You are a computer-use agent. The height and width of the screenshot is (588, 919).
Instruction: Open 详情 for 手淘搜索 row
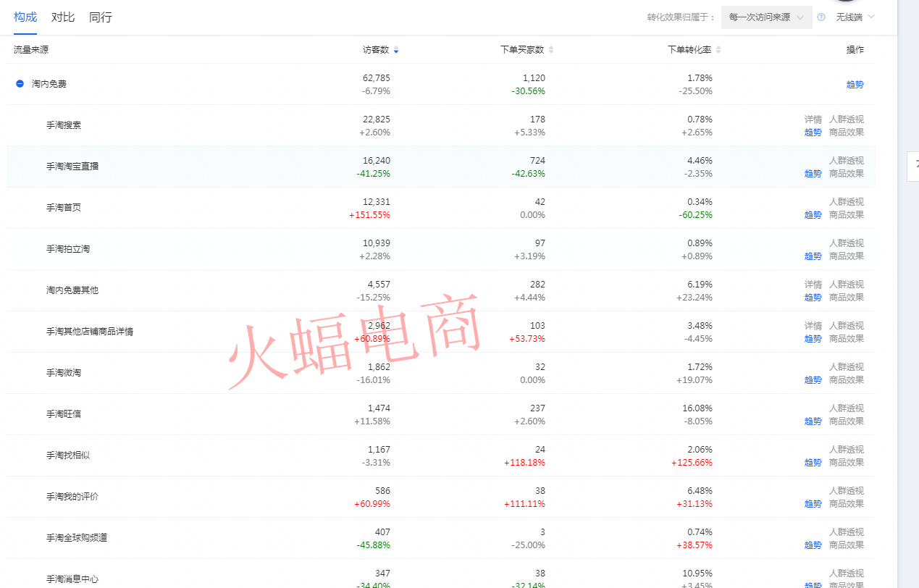[813, 119]
